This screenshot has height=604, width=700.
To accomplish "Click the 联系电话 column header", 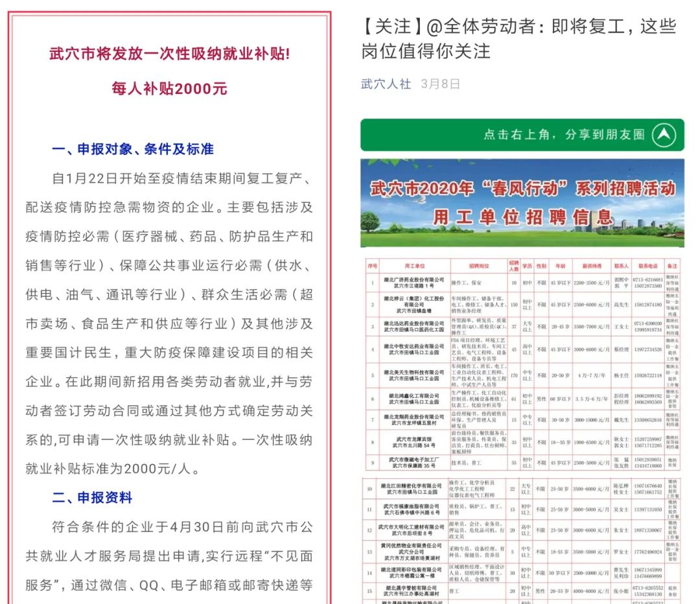I will tap(647, 266).
